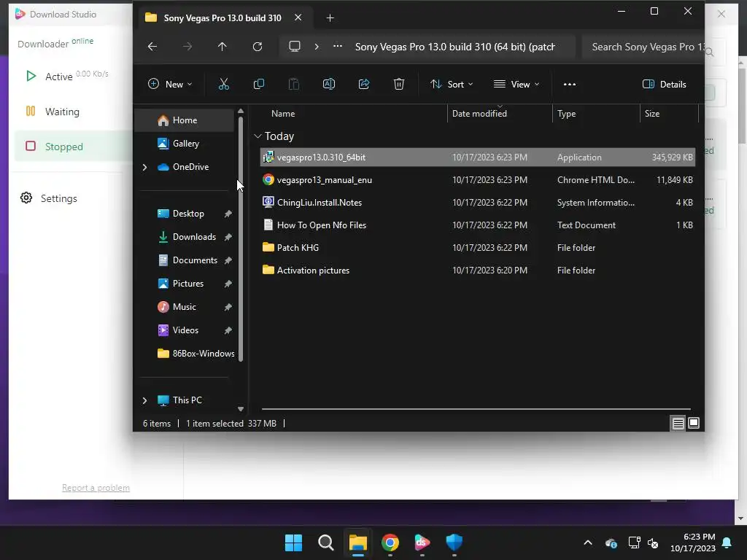Go up one folder level
Image resolution: width=747 pixels, height=560 pixels.
pos(222,47)
